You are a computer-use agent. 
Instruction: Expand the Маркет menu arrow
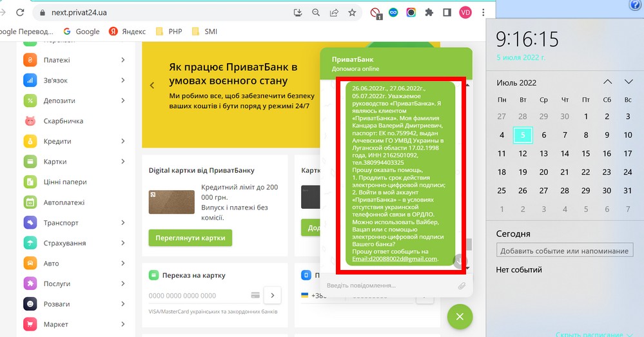(x=122, y=324)
